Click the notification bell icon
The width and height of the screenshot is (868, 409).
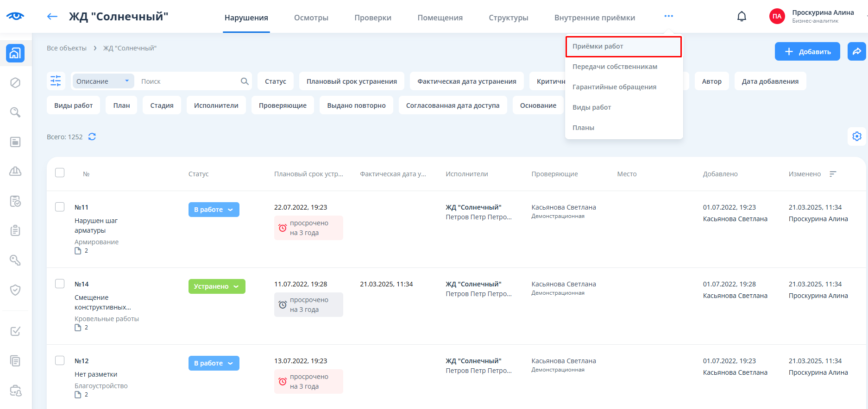click(x=742, y=17)
